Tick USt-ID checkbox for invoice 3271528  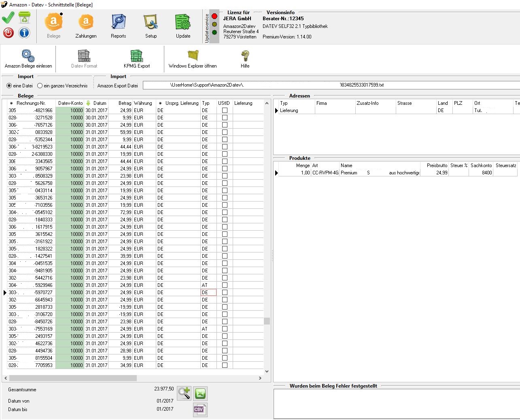225,118
